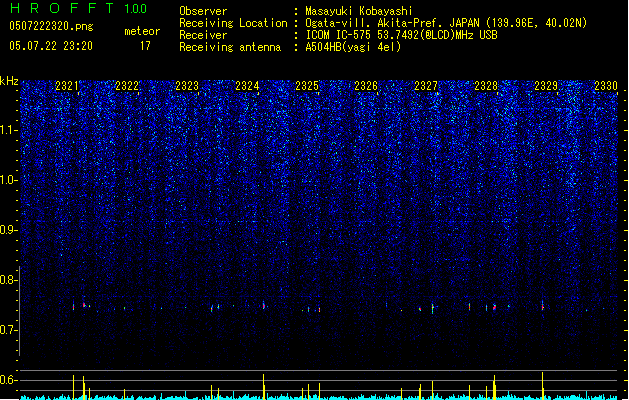The width and height of the screenshot is (629, 400).
Task: Click the 2326 time marker
Action: (x=366, y=86)
